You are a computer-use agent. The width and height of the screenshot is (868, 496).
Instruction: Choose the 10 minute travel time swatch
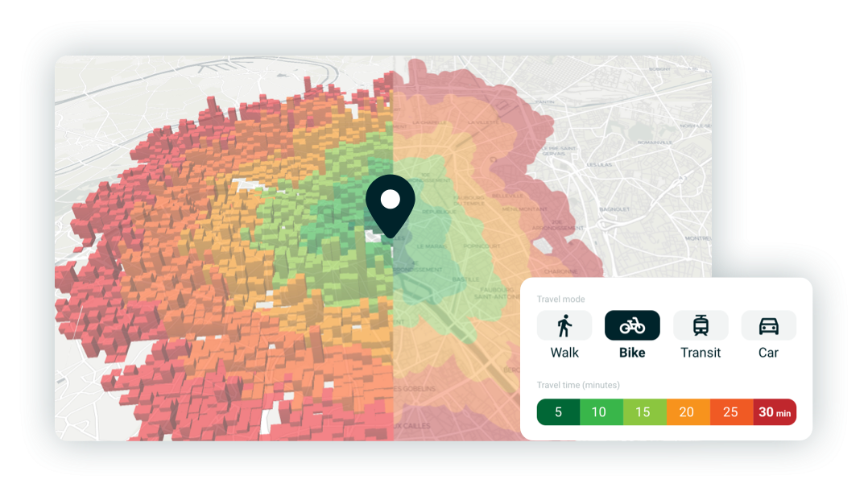[x=601, y=412]
